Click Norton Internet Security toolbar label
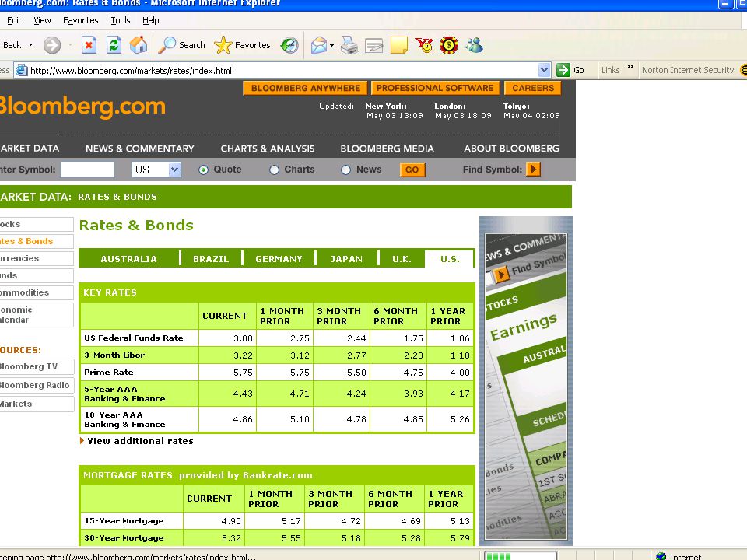This screenshot has width=747, height=560. pyautogui.click(x=687, y=70)
